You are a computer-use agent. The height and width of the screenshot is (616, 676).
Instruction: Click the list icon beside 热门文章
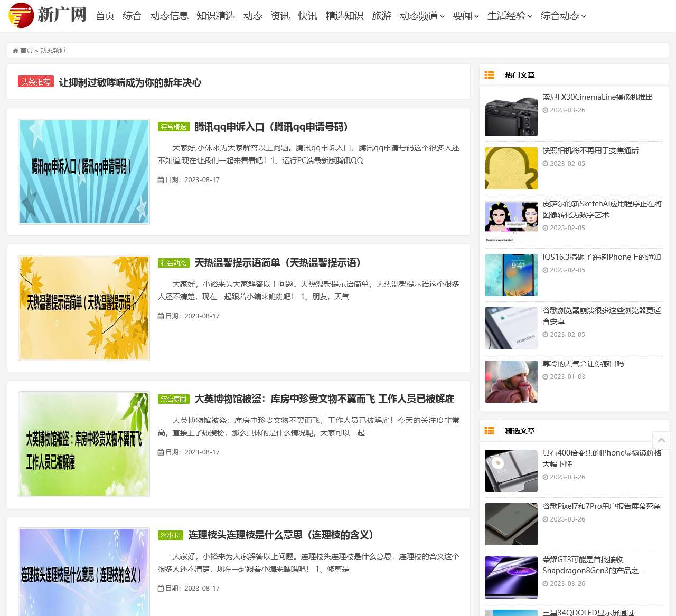[489, 75]
